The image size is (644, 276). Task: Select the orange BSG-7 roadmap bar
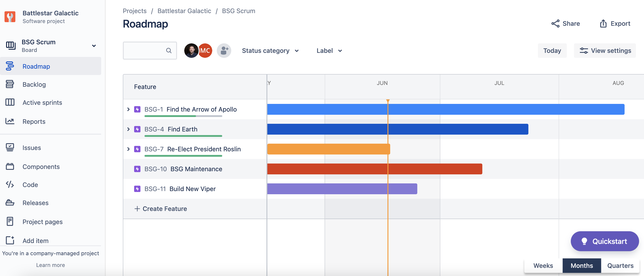[x=329, y=149]
